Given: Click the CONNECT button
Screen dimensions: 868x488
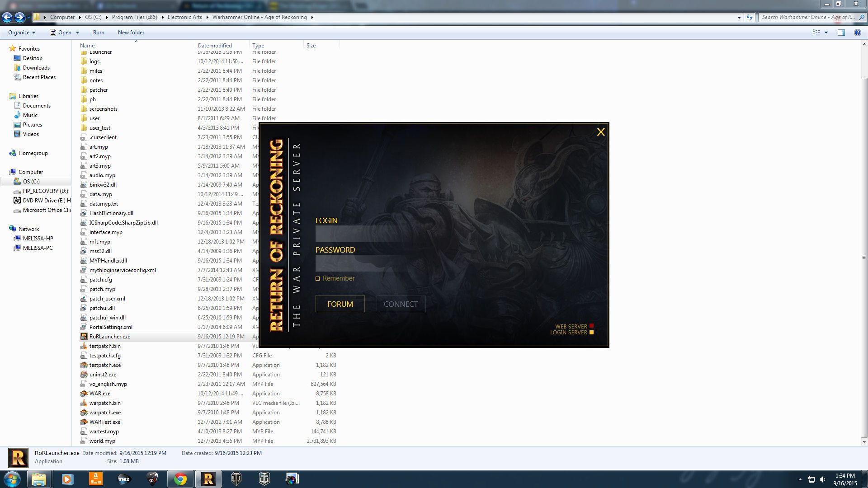Looking at the screenshot, I should coord(401,304).
